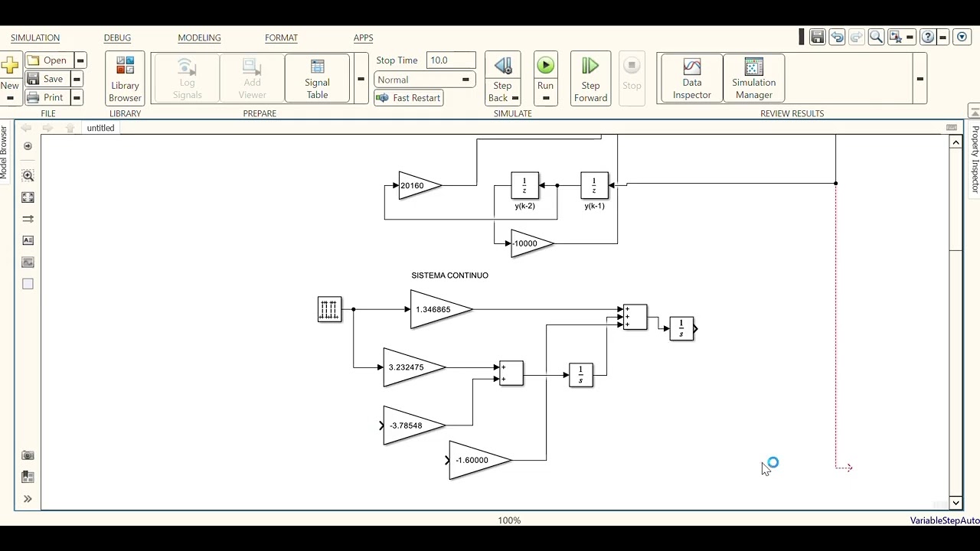
Task: Click the collapse toolstrip circle arrow
Action: (962, 37)
